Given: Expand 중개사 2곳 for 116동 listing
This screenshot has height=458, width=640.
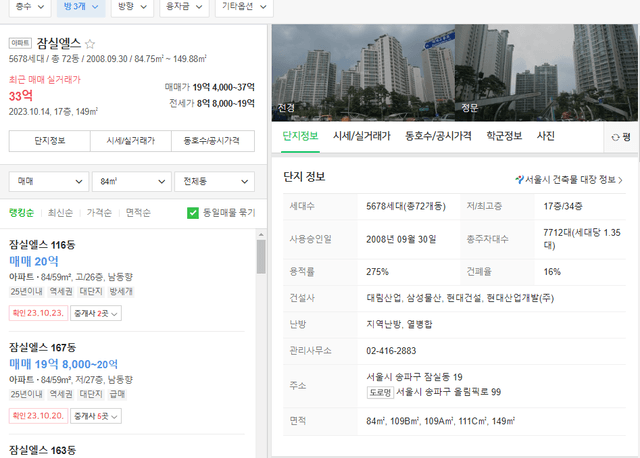Looking at the screenshot, I should (x=96, y=313).
